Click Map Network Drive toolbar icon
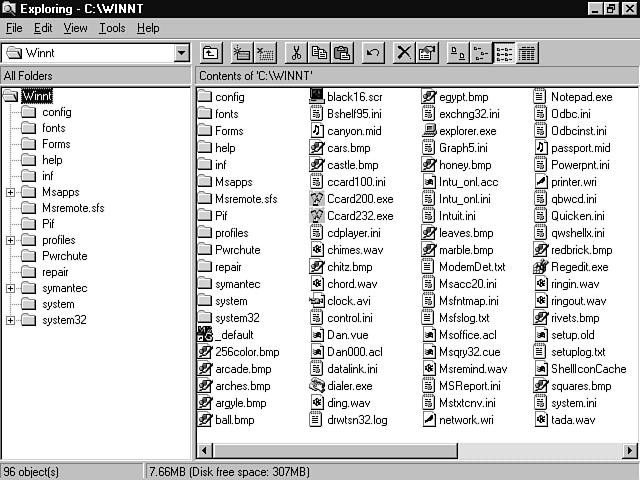 (x=241, y=53)
